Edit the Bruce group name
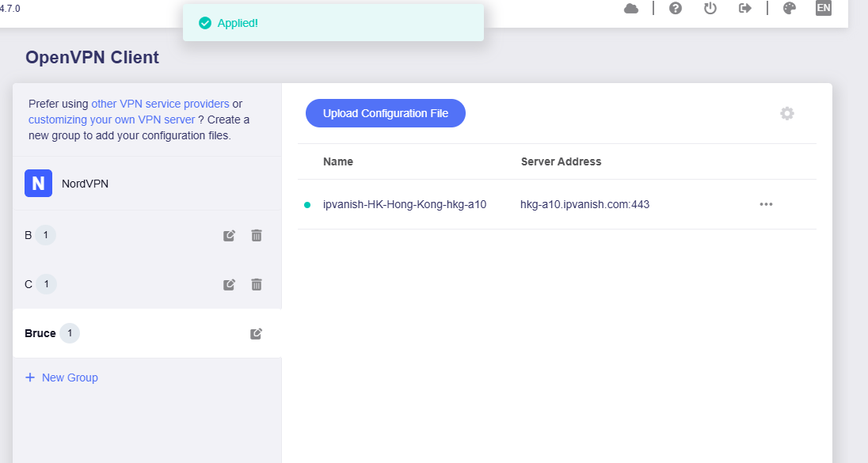868x463 pixels. (x=256, y=334)
